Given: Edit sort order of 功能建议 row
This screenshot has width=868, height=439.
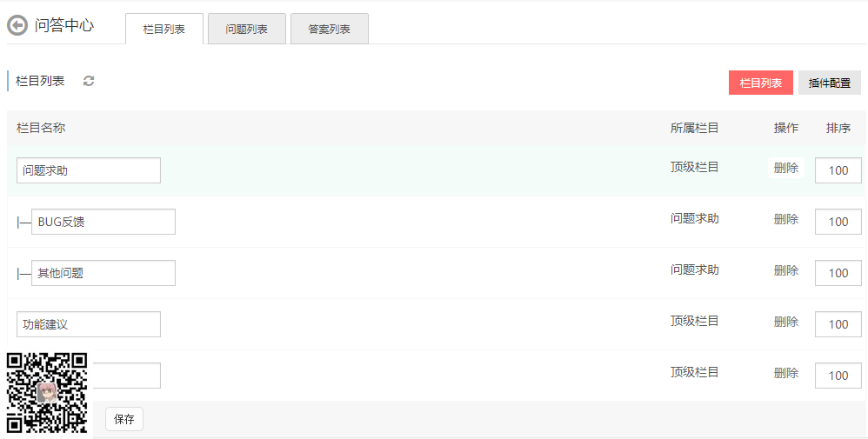Looking at the screenshot, I should 838,324.
